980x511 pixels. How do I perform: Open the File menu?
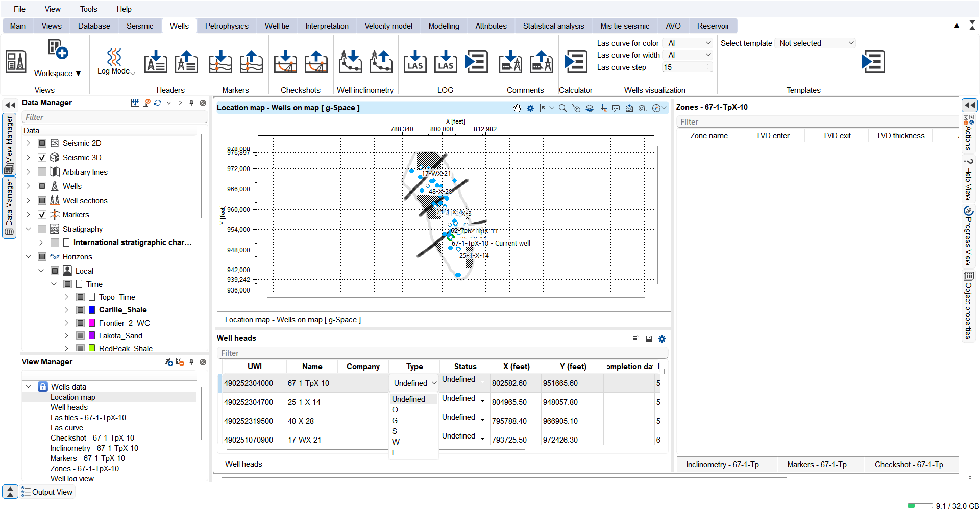click(x=19, y=9)
